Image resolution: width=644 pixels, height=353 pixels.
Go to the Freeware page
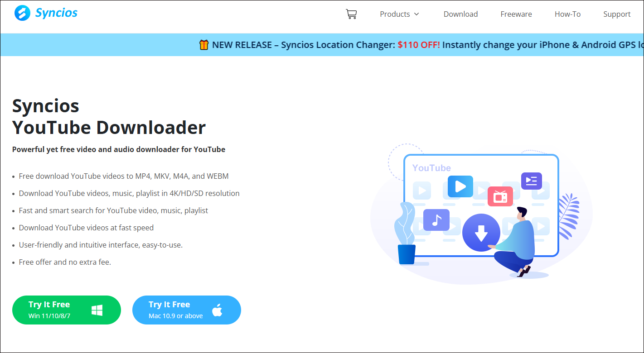click(x=516, y=14)
